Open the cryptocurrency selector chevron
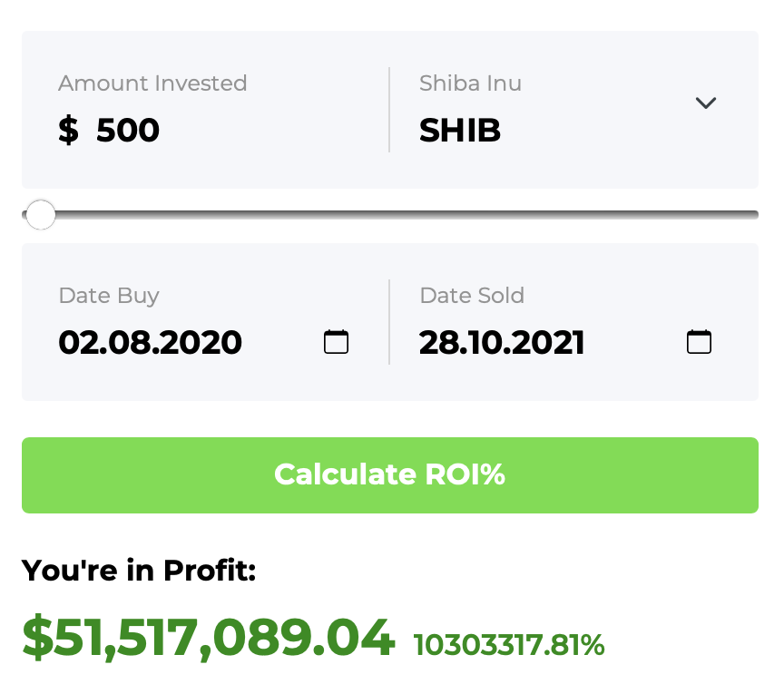Viewport: 784px width, 684px height. pyautogui.click(x=706, y=103)
